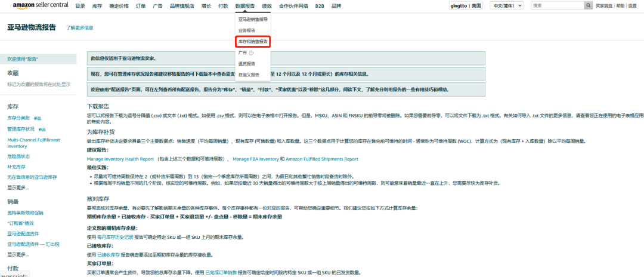Click the external link icon beside 广告 in dropdown
The image size is (644, 277).
(252, 53)
